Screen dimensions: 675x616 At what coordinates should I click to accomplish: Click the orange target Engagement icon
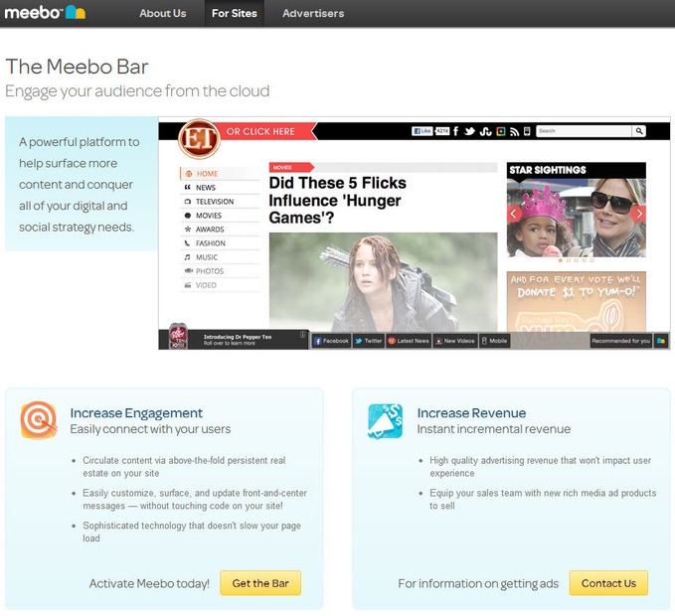(x=39, y=420)
